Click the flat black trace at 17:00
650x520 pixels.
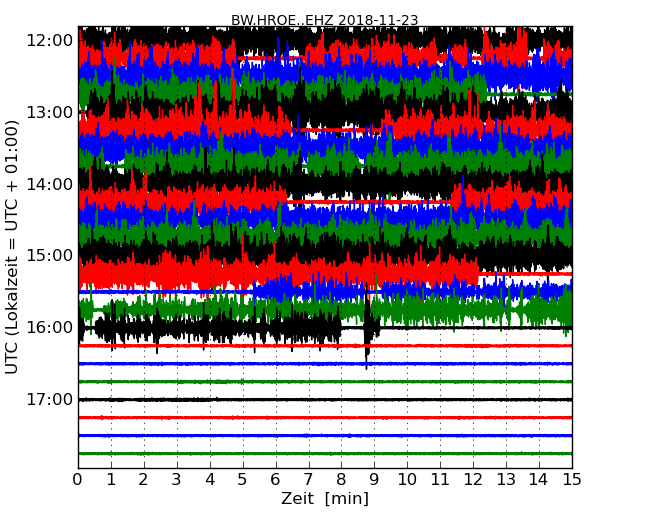click(325, 400)
